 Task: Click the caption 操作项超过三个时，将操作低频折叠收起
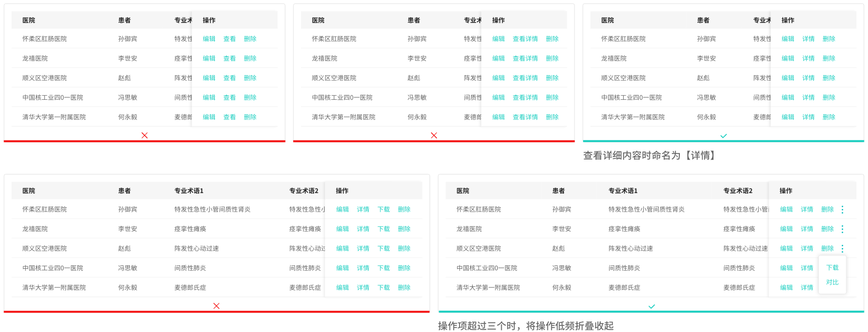coord(526,326)
